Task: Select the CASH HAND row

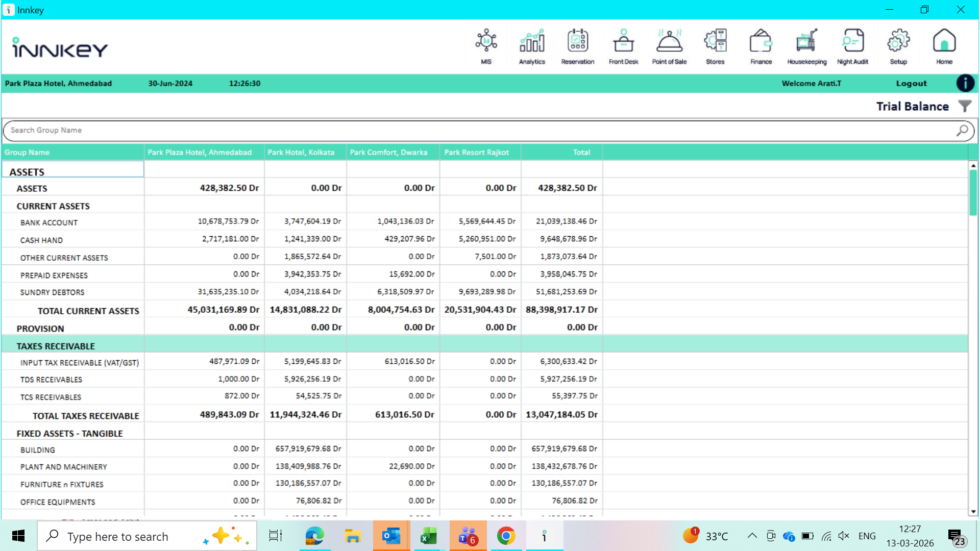Action: tap(485, 239)
